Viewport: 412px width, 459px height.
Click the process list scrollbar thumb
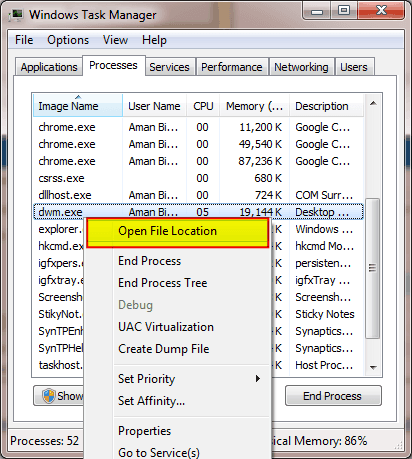tap(372, 268)
